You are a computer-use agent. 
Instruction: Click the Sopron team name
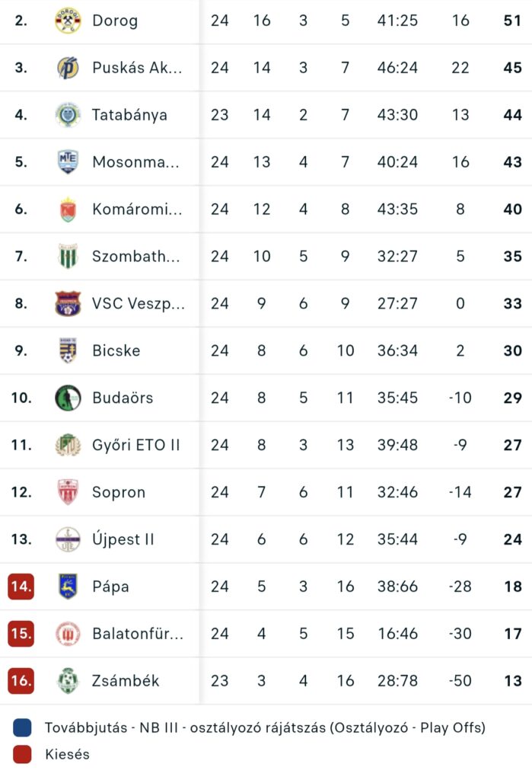(118, 492)
